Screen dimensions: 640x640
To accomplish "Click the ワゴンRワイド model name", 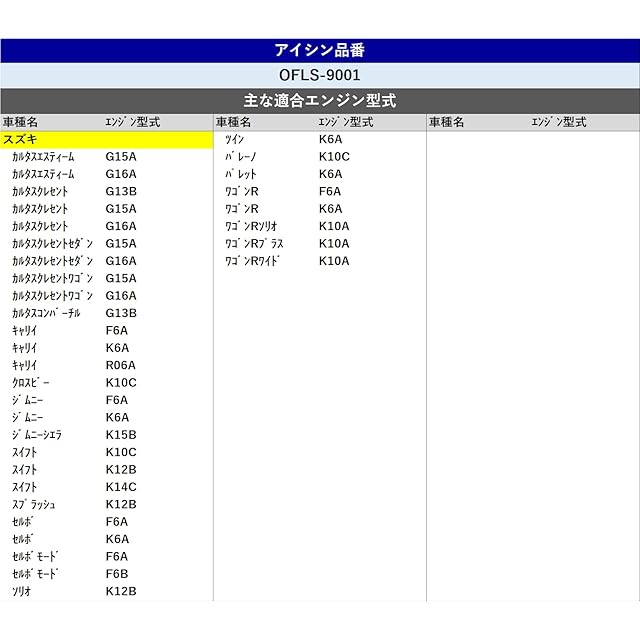I will pos(253,261).
